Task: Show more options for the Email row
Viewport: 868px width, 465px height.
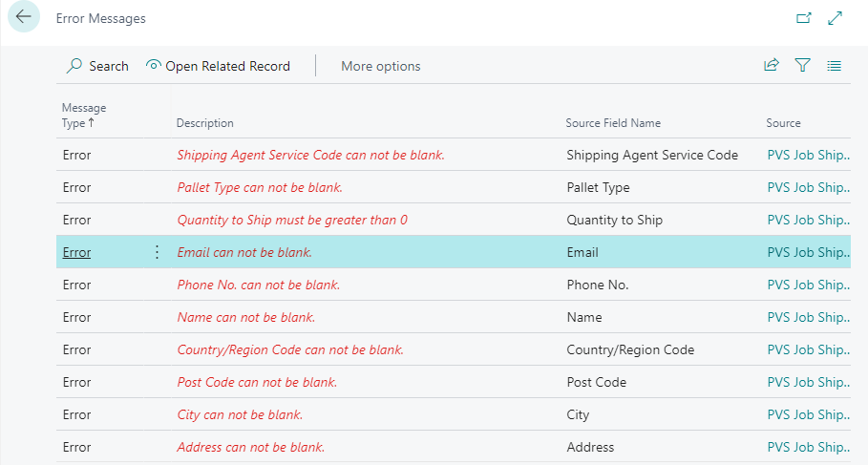Action: (x=158, y=252)
